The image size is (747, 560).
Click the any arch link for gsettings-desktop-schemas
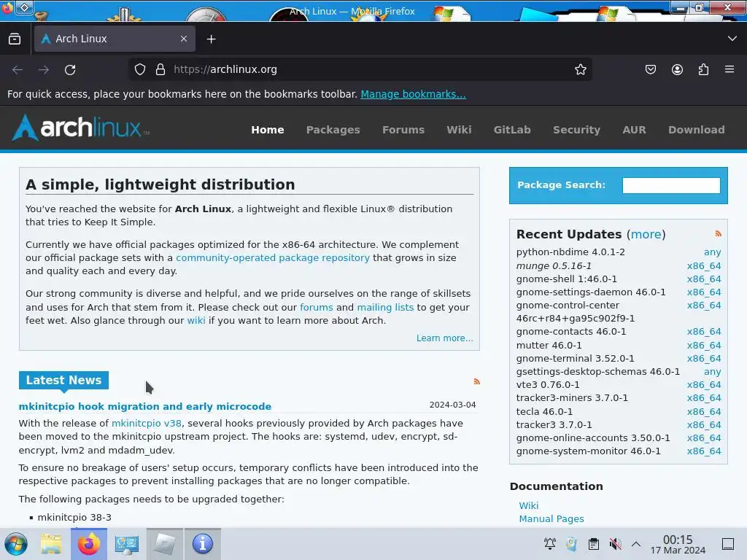(x=712, y=371)
